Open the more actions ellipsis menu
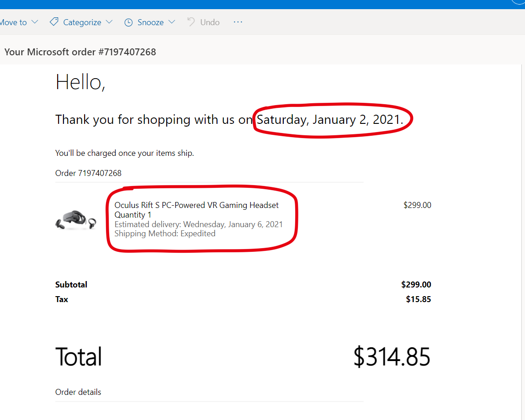Screen dimensions: 525x420 (238, 22)
